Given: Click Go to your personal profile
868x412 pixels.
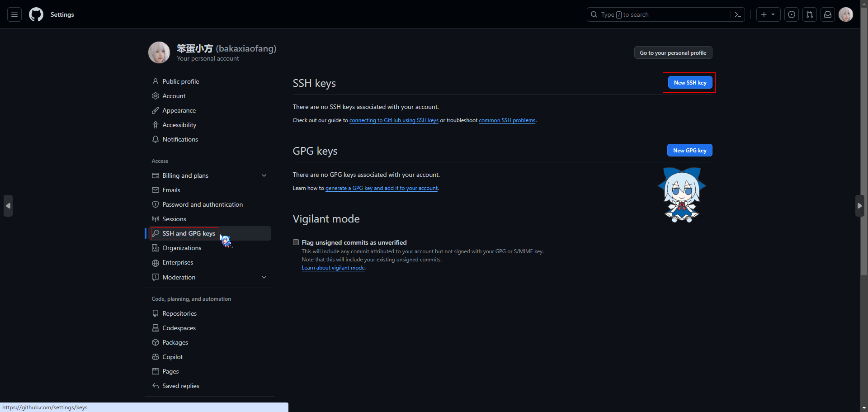Looking at the screenshot, I should coord(673,53).
